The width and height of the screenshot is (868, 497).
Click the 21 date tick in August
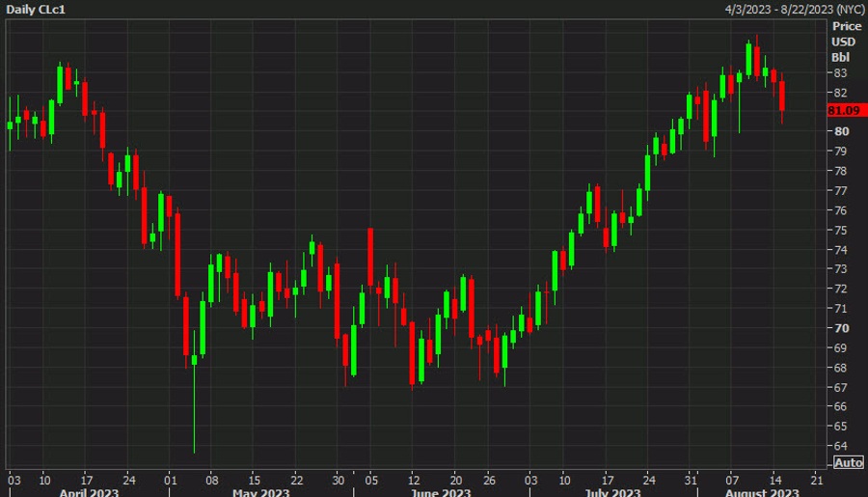click(x=816, y=479)
